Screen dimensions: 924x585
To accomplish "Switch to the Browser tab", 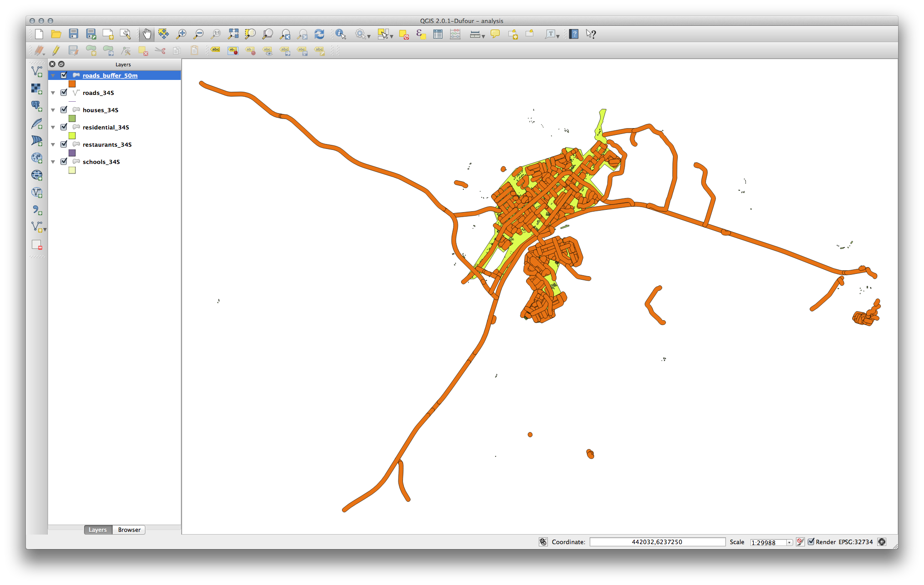I will pyautogui.click(x=129, y=530).
